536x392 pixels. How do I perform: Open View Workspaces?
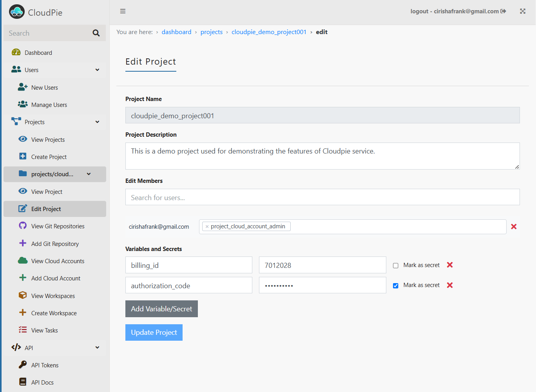pos(55,296)
